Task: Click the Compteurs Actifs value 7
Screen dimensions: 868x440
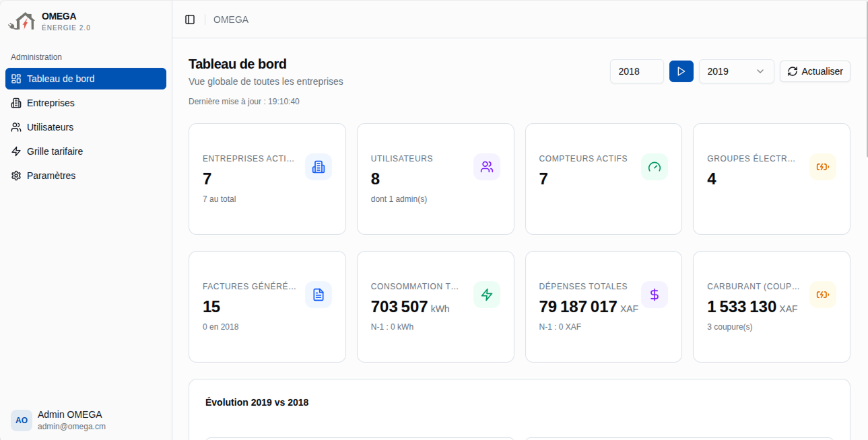Action: tap(543, 179)
